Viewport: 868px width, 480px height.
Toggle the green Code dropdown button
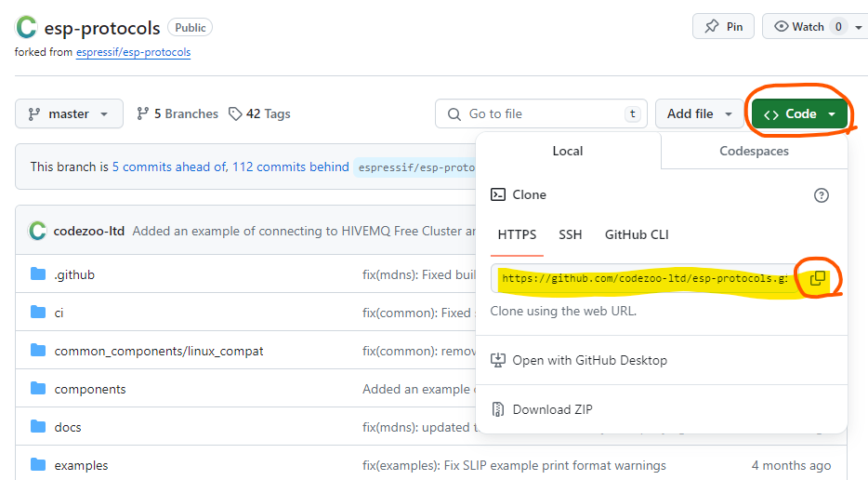(799, 113)
